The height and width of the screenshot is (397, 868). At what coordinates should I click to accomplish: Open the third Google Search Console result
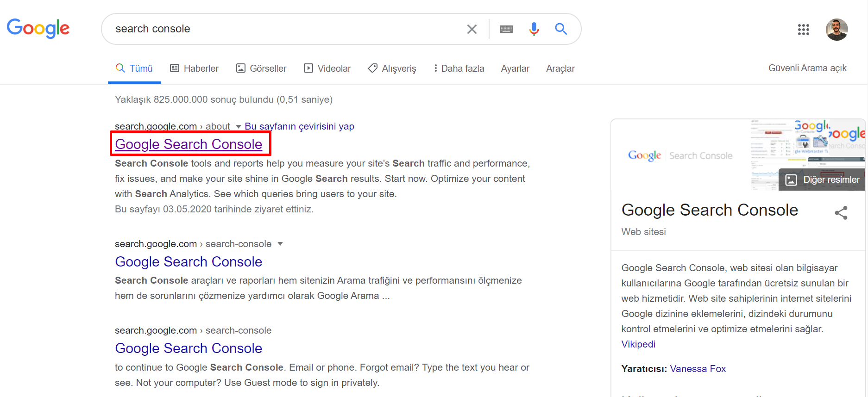click(189, 348)
